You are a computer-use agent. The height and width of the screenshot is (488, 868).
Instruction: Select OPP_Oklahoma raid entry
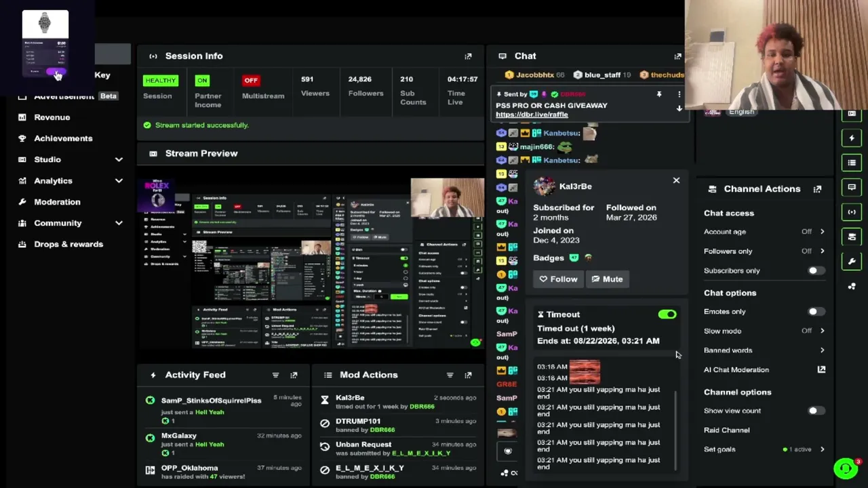(189, 468)
